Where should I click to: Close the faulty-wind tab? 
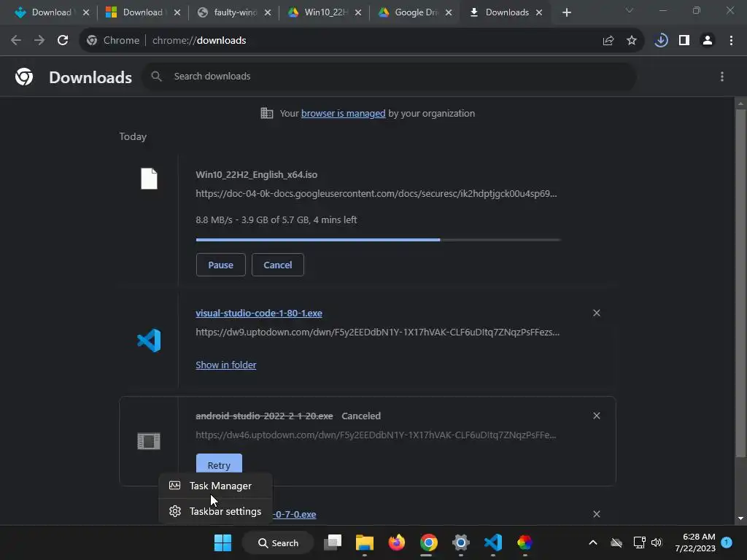click(x=268, y=12)
